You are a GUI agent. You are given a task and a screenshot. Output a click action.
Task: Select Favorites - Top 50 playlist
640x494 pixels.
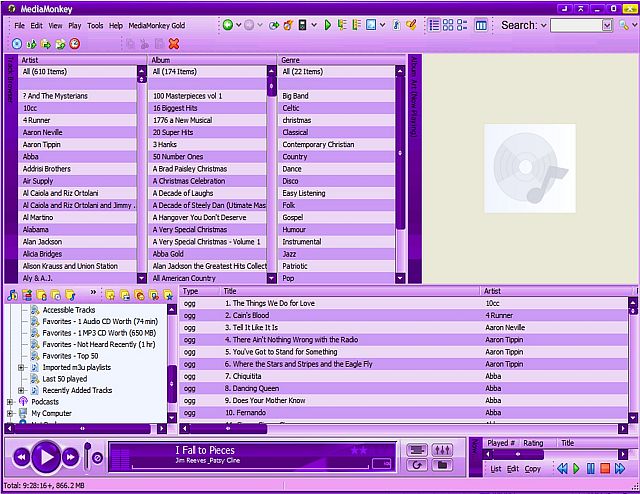(x=70, y=356)
